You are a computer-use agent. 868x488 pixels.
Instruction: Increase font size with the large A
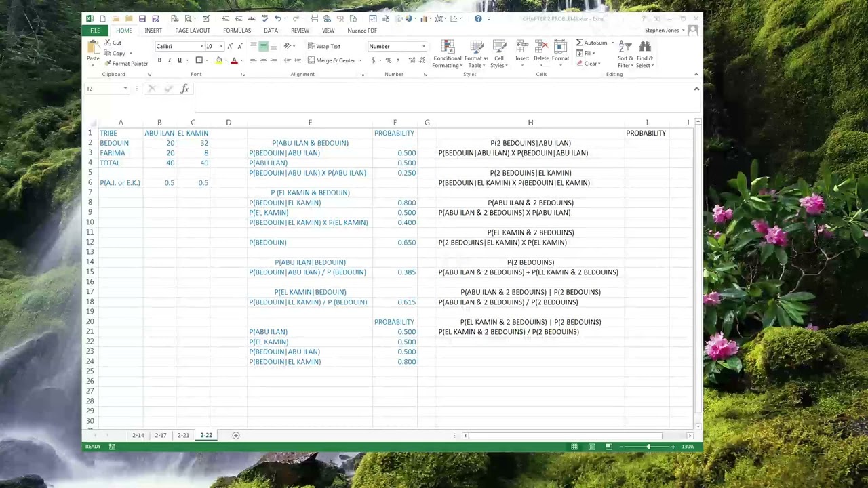click(230, 46)
